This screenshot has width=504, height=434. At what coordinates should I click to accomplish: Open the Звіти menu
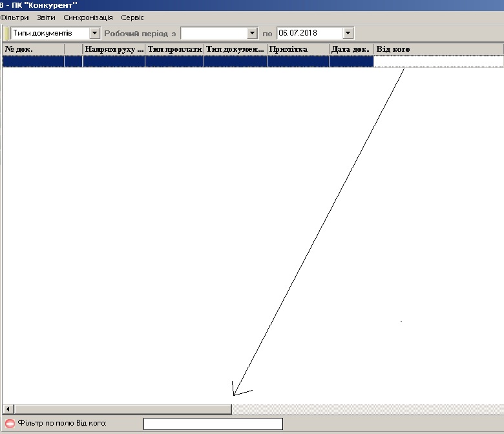click(46, 17)
